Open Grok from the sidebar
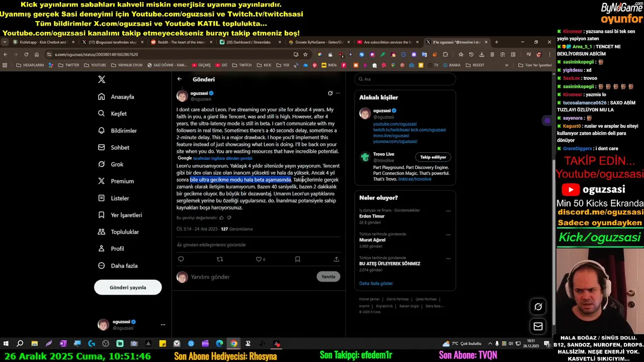644x362 pixels. (111, 164)
